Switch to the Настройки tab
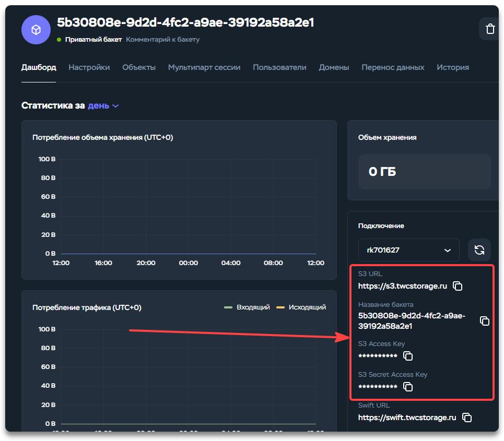The image size is (504, 441). coord(89,67)
